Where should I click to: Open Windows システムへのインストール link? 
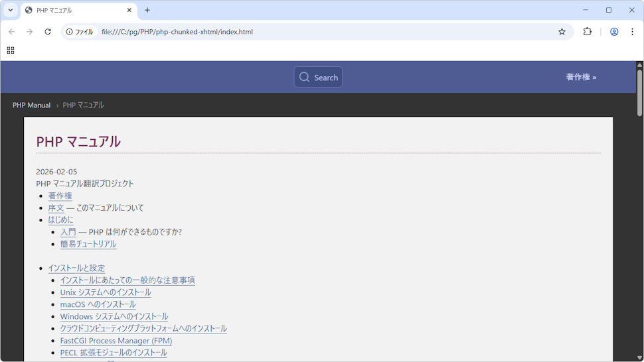pos(114,316)
